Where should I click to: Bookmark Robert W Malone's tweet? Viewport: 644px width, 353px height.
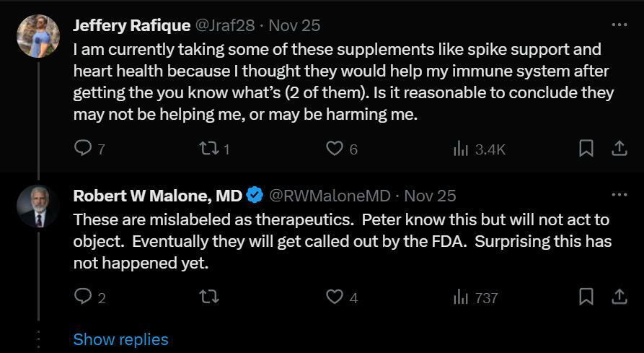[586, 297]
